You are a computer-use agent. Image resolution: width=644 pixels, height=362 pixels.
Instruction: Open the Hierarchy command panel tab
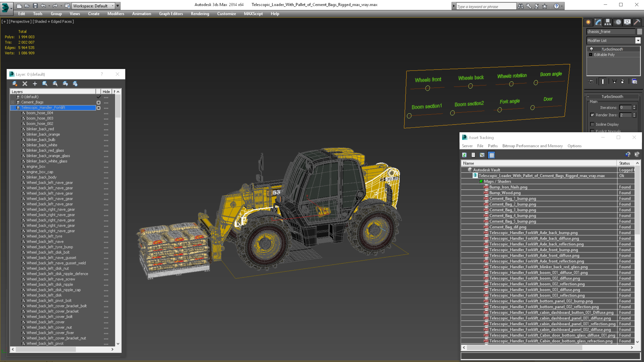pyautogui.click(x=608, y=22)
